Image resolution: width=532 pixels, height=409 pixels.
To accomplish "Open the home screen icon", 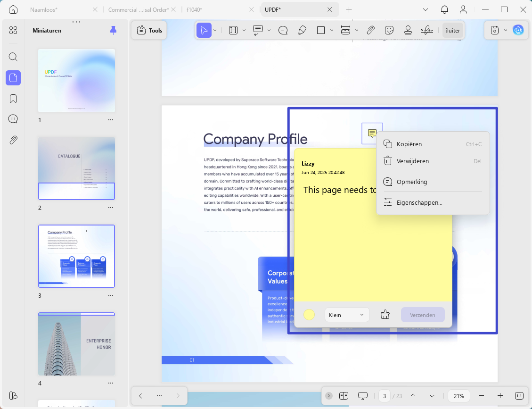I will [x=13, y=9].
